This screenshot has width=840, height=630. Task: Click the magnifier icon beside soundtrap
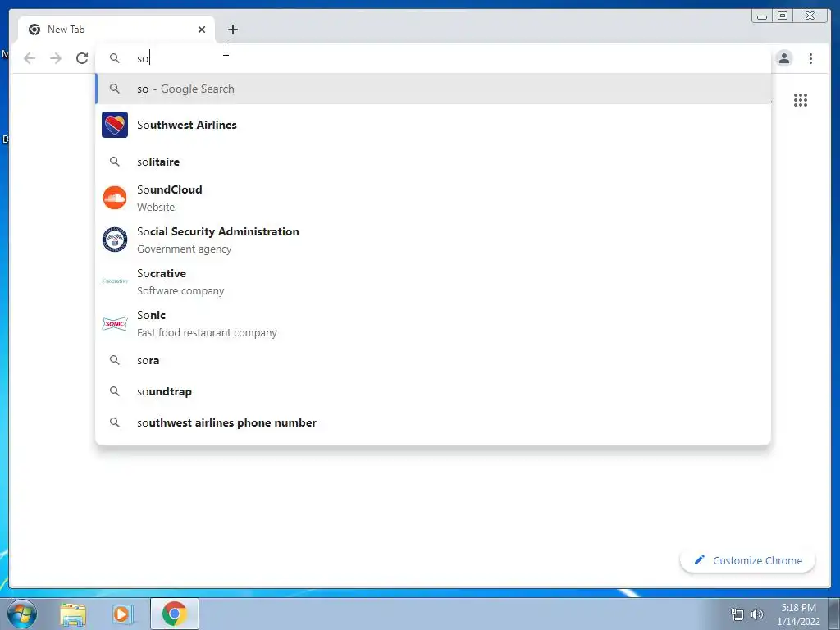[x=115, y=391]
